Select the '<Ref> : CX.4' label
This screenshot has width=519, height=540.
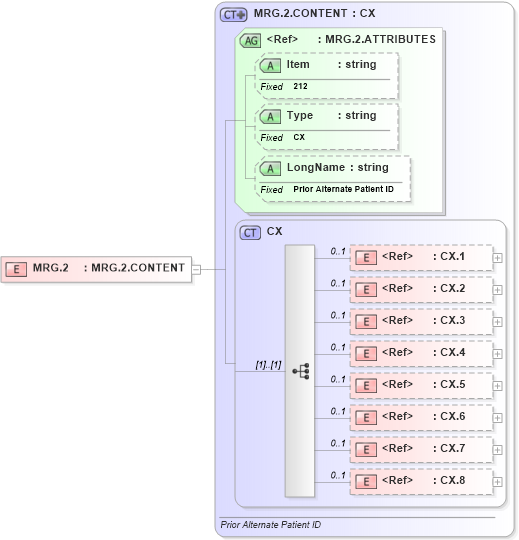[x=424, y=352]
